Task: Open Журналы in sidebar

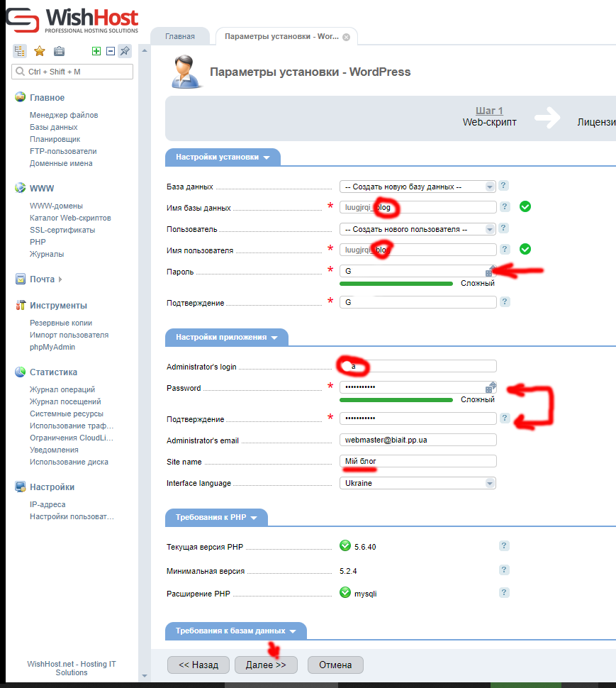Action: tap(47, 254)
